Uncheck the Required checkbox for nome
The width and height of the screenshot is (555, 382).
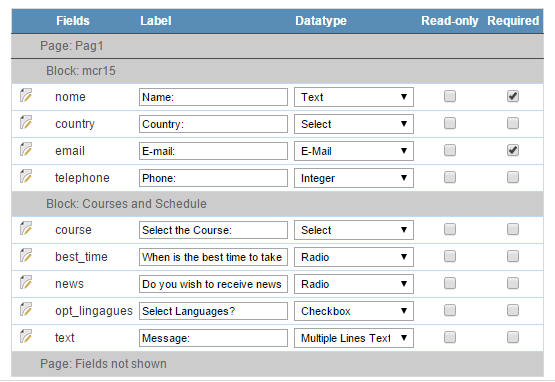(x=513, y=96)
